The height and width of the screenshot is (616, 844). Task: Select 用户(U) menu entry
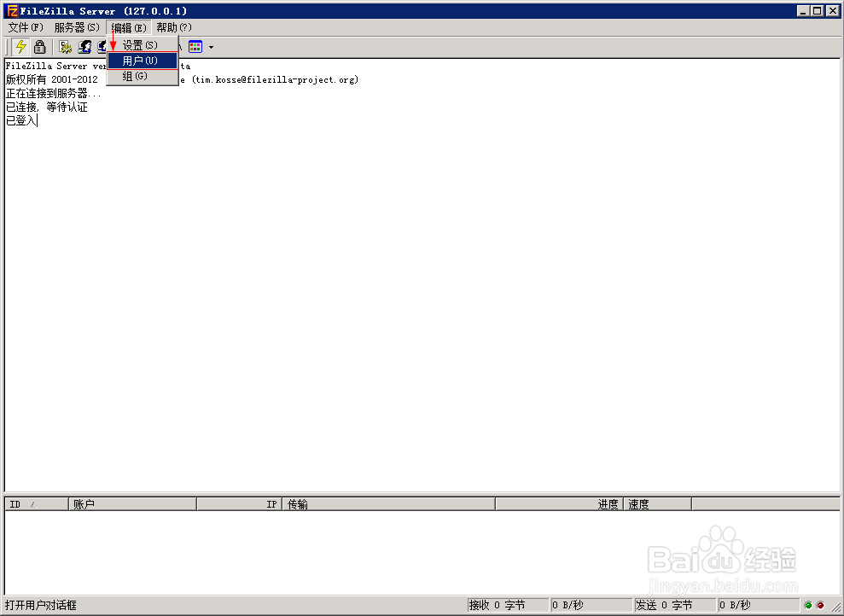pos(143,61)
